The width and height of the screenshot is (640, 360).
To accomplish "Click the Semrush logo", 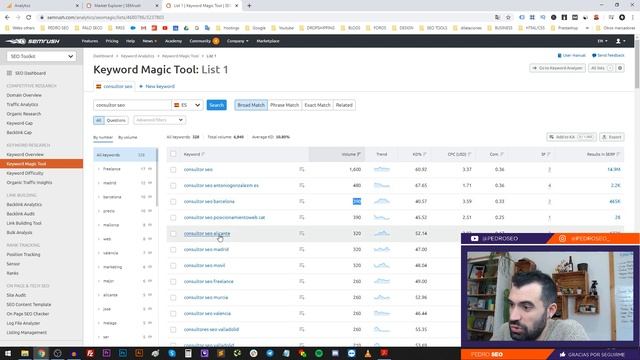I will coord(33,41).
